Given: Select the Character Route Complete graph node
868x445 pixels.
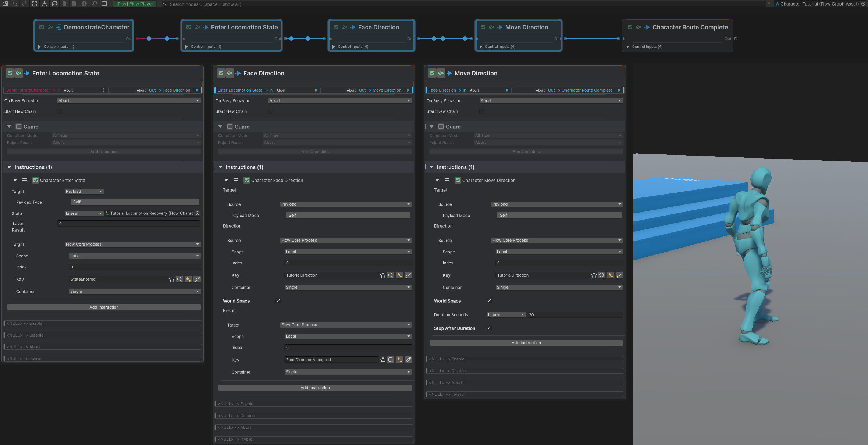Looking at the screenshot, I should [x=677, y=35].
